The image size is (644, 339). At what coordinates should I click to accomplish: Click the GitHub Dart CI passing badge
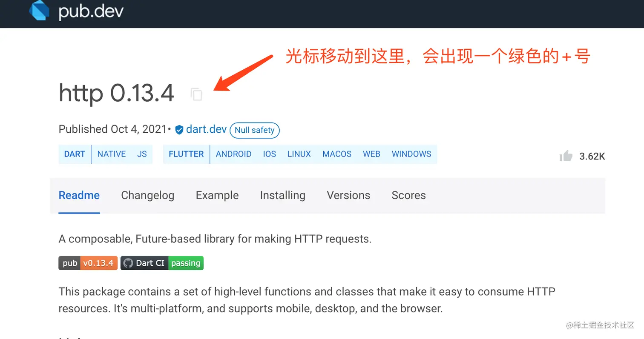pos(162,263)
